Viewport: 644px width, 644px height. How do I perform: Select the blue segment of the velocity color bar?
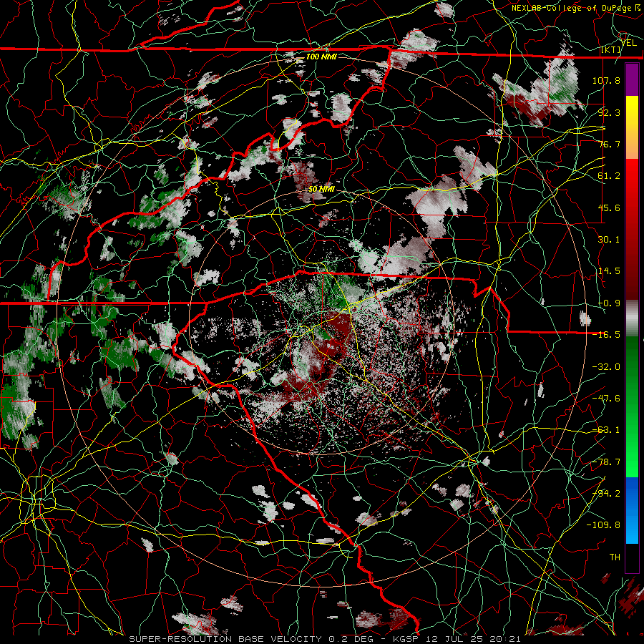tap(632, 510)
